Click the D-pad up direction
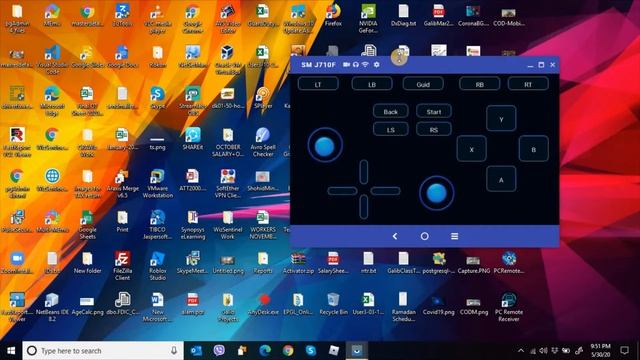Viewport: 640px width, 360px height. (x=364, y=172)
